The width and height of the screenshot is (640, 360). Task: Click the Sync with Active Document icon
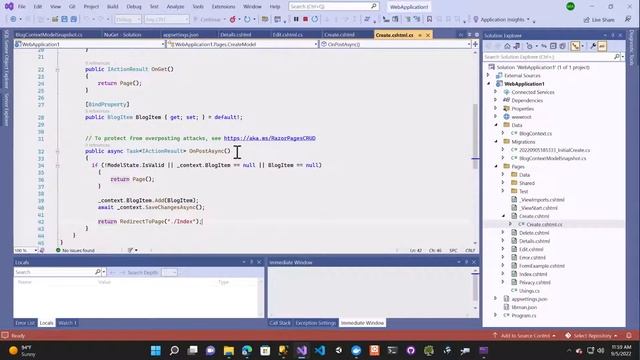(x=544, y=46)
